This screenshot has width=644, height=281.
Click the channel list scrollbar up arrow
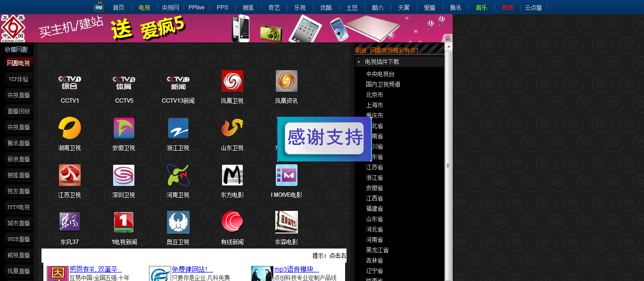448,46
